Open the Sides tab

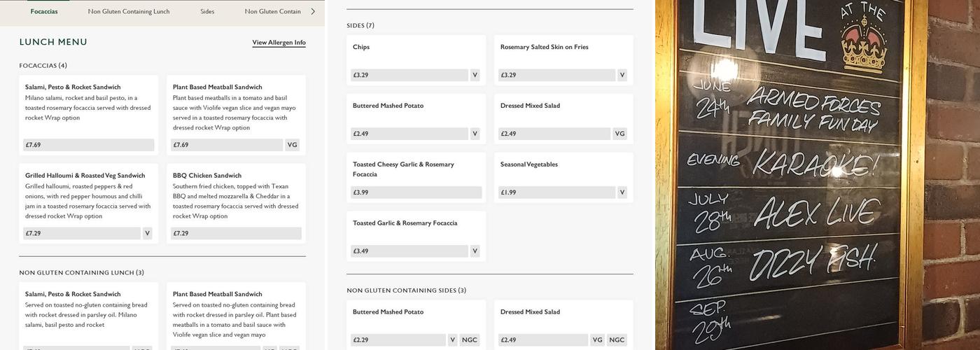click(207, 12)
